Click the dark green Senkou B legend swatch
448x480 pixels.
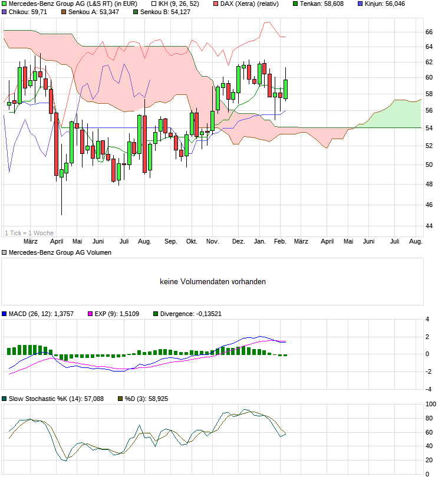click(136, 12)
